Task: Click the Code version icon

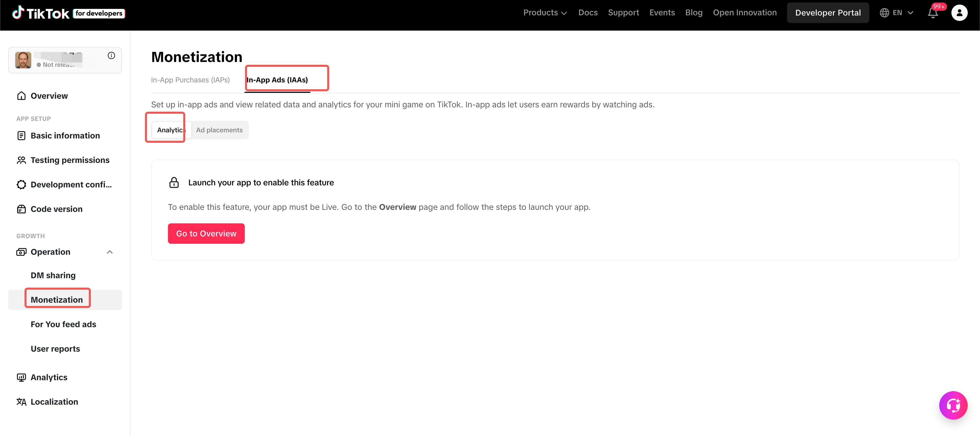Action: (x=21, y=209)
